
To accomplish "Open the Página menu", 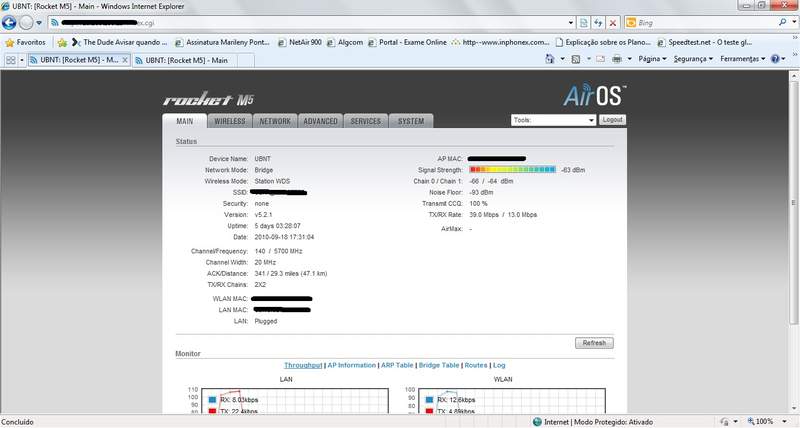I will [x=652, y=59].
